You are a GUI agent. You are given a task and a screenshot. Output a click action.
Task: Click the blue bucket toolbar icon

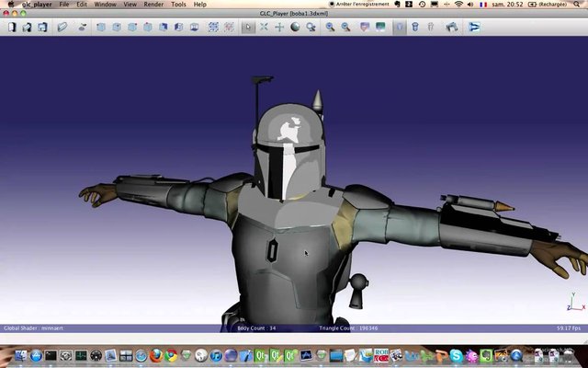click(x=415, y=27)
